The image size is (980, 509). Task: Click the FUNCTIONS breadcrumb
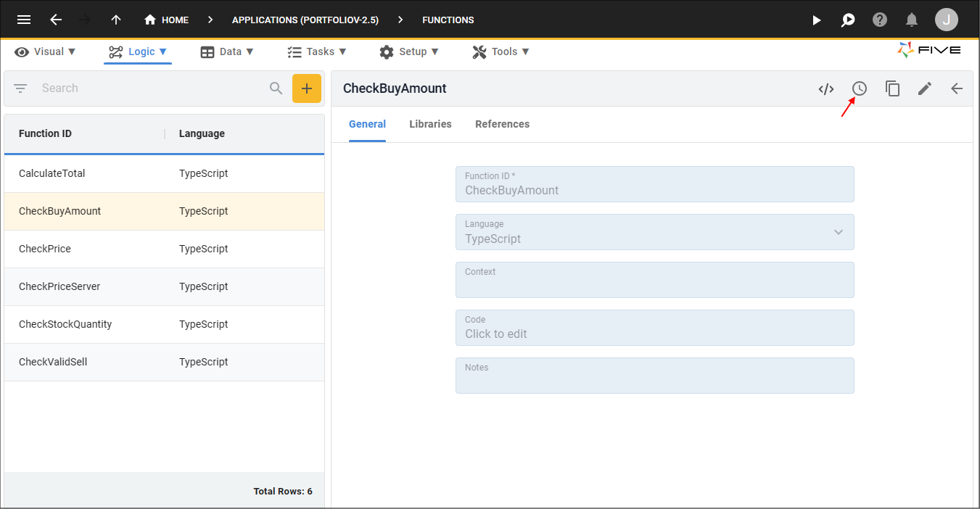tap(448, 20)
